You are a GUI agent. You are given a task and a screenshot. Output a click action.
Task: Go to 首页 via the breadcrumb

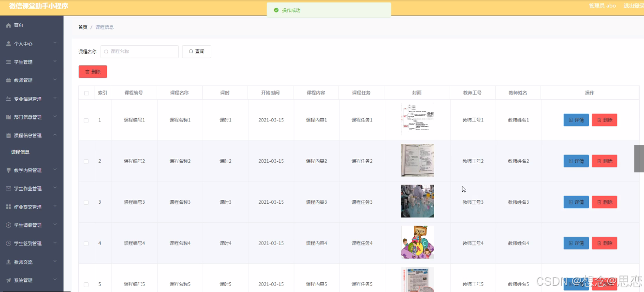tap(83, 27)
